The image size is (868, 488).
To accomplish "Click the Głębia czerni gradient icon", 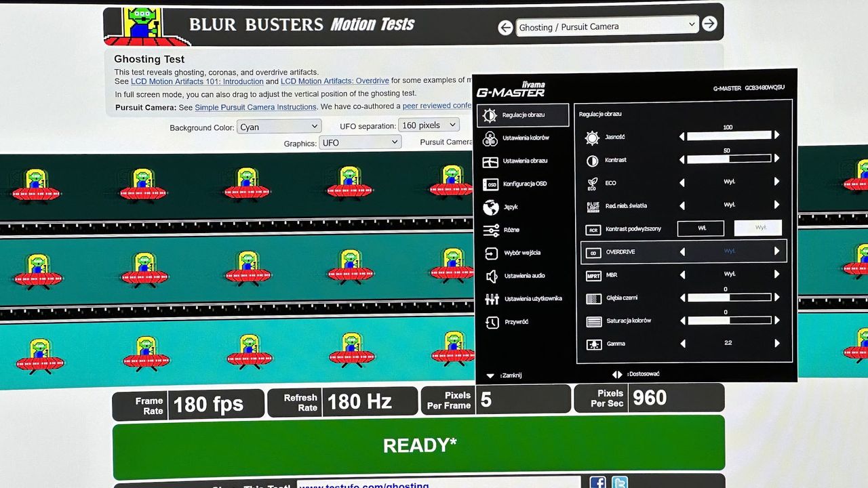I will pyautogui.click(x=594, y=298).
